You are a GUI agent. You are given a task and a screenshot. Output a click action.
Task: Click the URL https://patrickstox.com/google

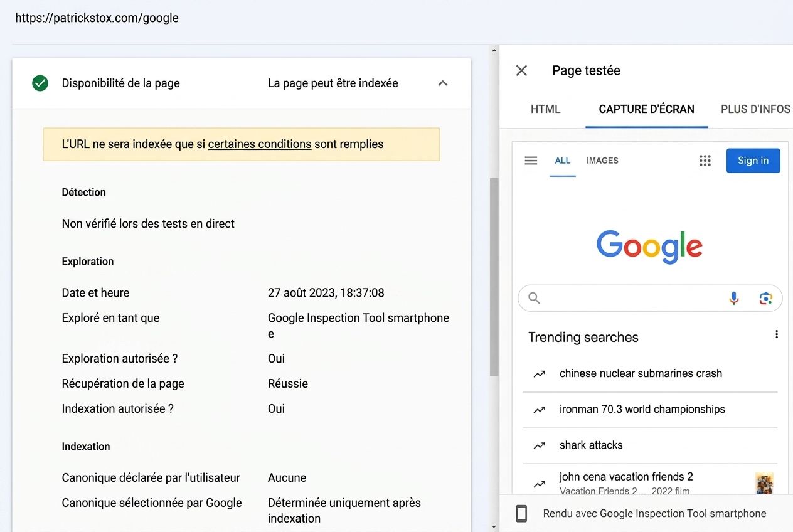point(97,18)
